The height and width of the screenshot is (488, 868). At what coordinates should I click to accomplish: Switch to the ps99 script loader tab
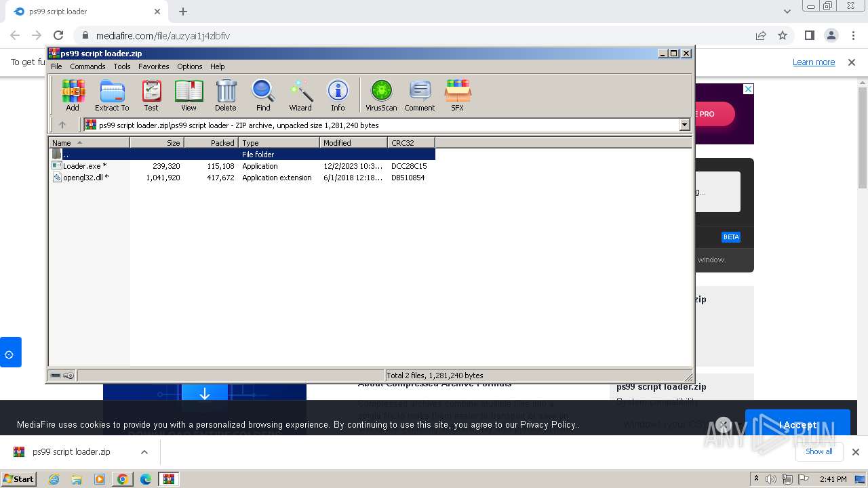tap(85, 12)
